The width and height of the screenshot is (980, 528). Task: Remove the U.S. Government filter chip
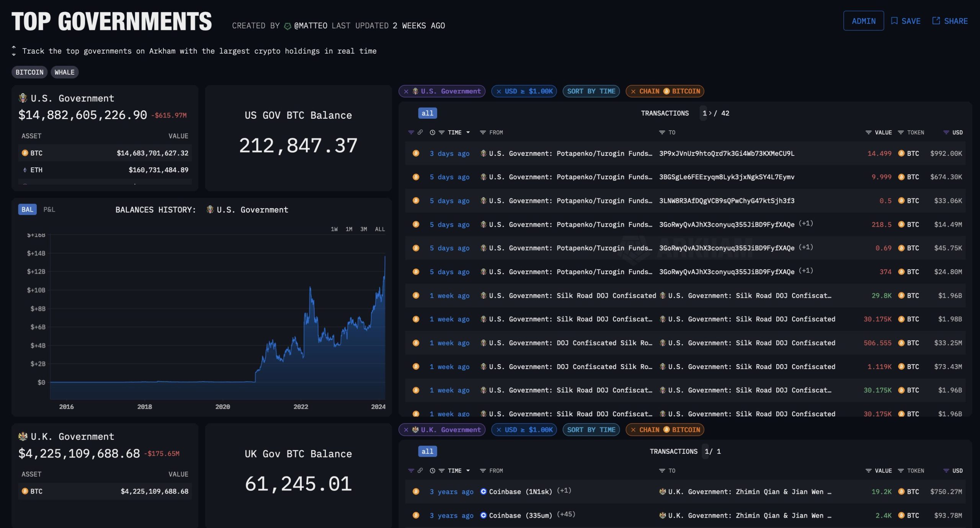point(406,92)
